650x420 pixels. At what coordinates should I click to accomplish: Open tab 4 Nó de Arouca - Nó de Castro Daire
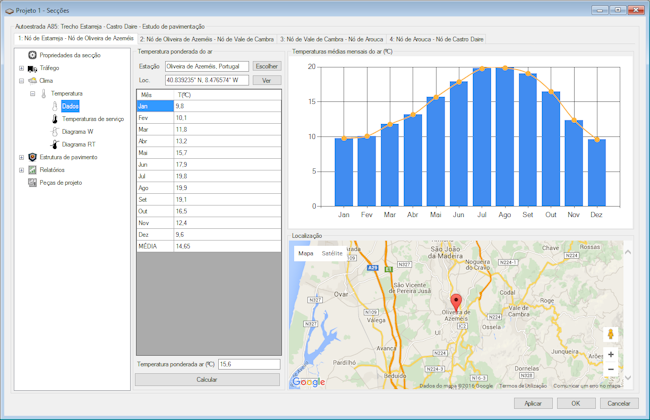point(436,39)
